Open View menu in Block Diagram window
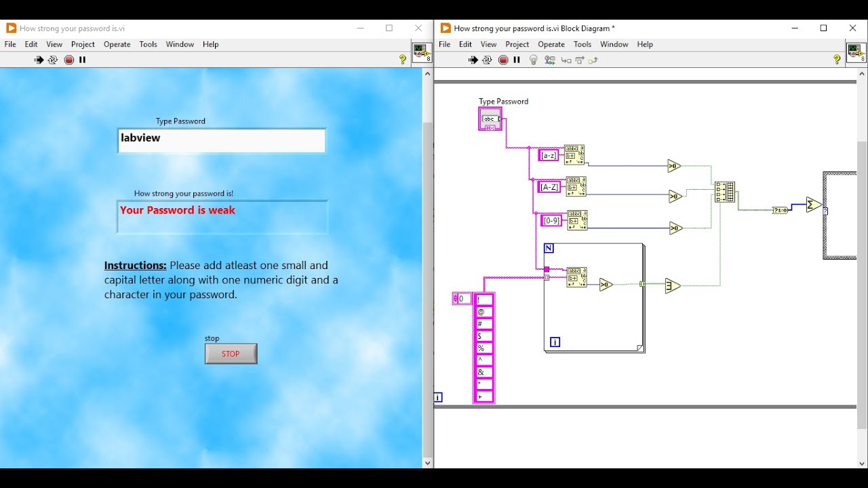 pos(488,44)
